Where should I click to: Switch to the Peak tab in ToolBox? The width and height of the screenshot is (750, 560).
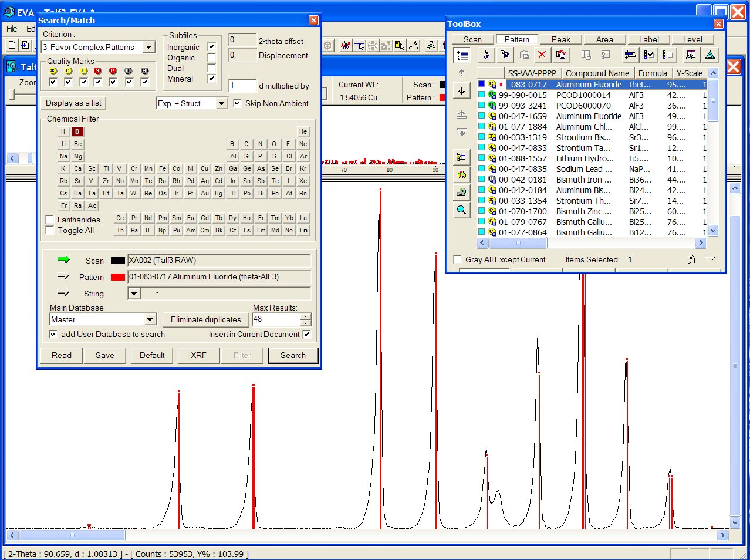pos(560,39)
